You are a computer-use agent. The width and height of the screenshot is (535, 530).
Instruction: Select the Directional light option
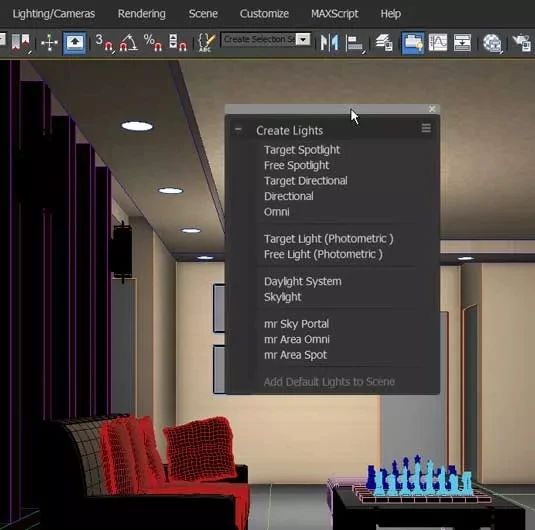click(288, 196)
